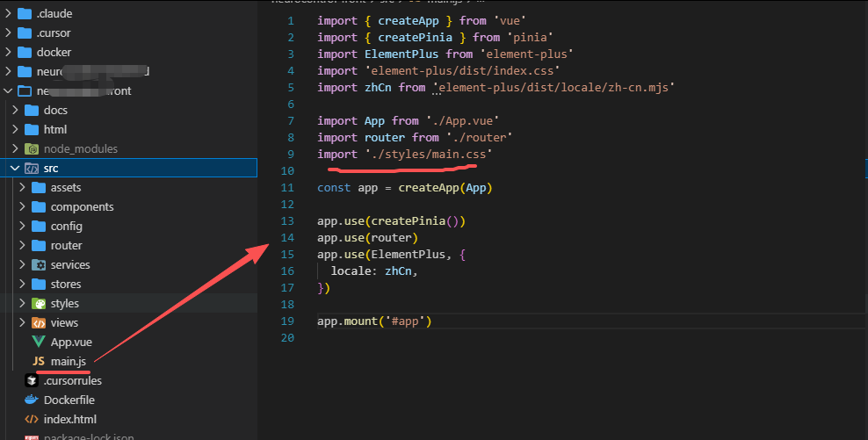Click the components folder icon
Viewport: 868px width, 440px height.
39,207
